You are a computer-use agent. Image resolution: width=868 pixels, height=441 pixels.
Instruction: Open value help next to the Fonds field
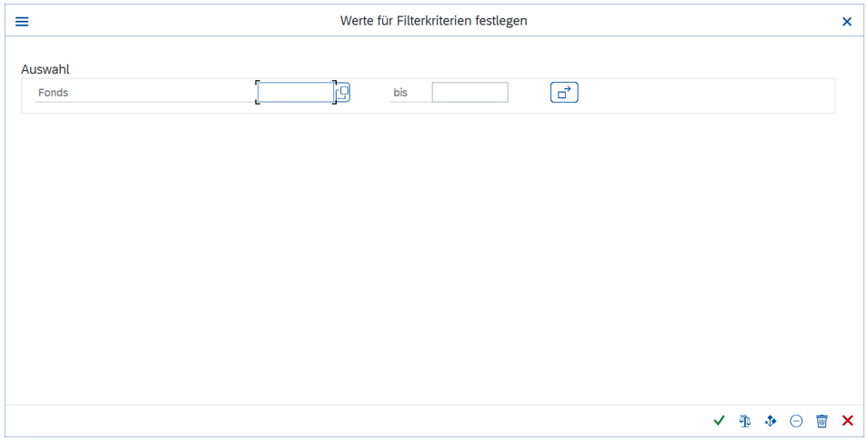pos(343,93)
